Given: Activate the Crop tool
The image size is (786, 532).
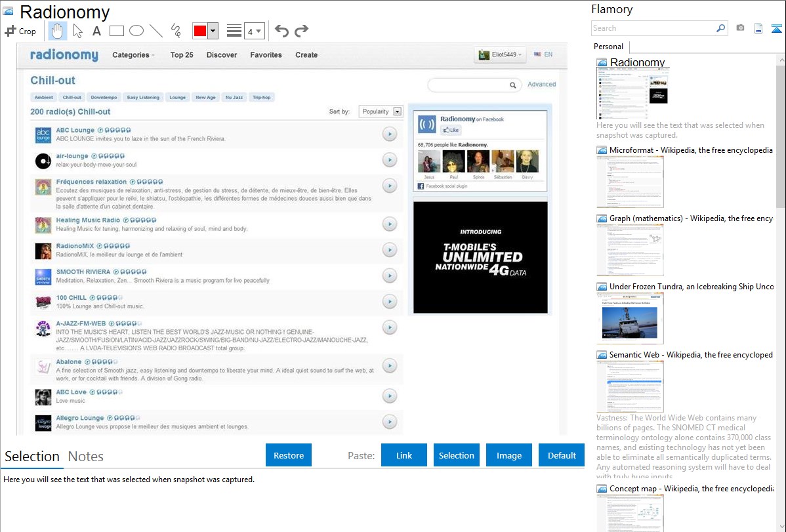Looking at the screenshot, I should (20, 31).
